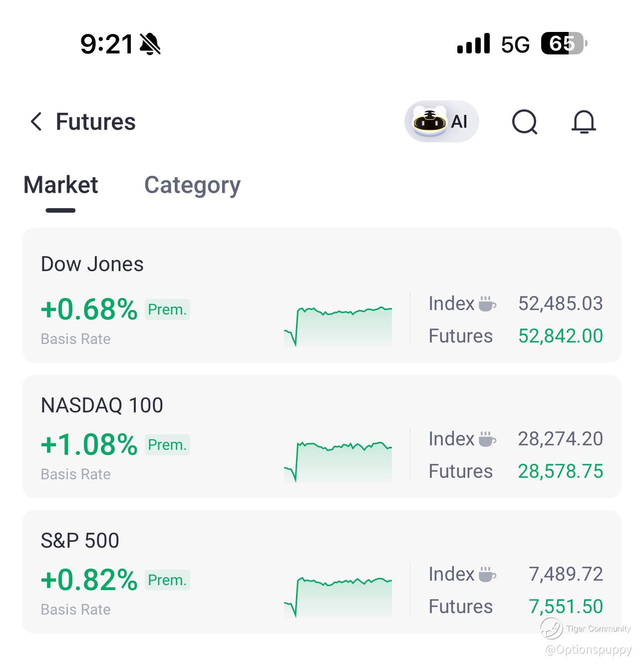
Task: Open the Dow Jones mini chart
Action: pos(338,327)
